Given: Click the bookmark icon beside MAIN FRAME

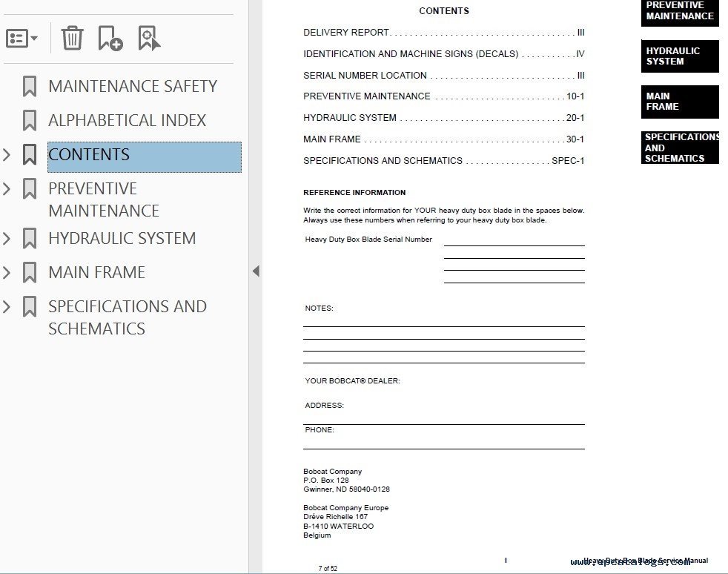Looking at the screenshot, I should click(x=30, y=272).
